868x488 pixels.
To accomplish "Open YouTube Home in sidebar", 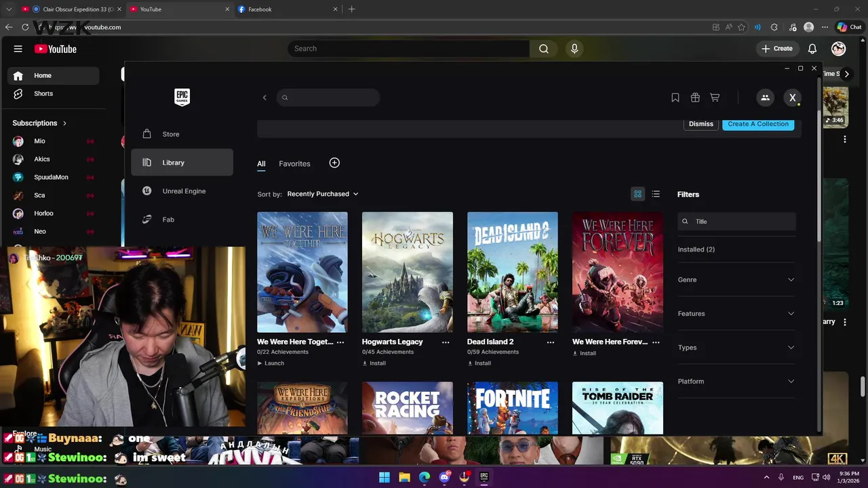I will [53, 76].
